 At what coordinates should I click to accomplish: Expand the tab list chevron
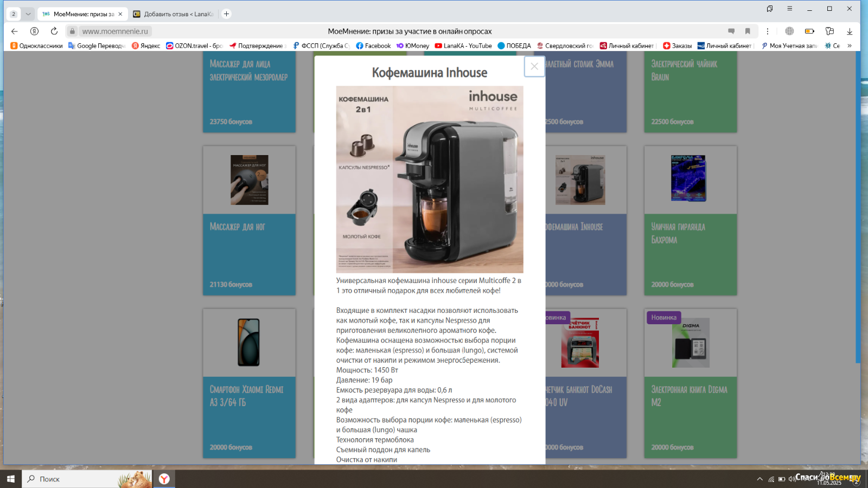tap(28, 14)
